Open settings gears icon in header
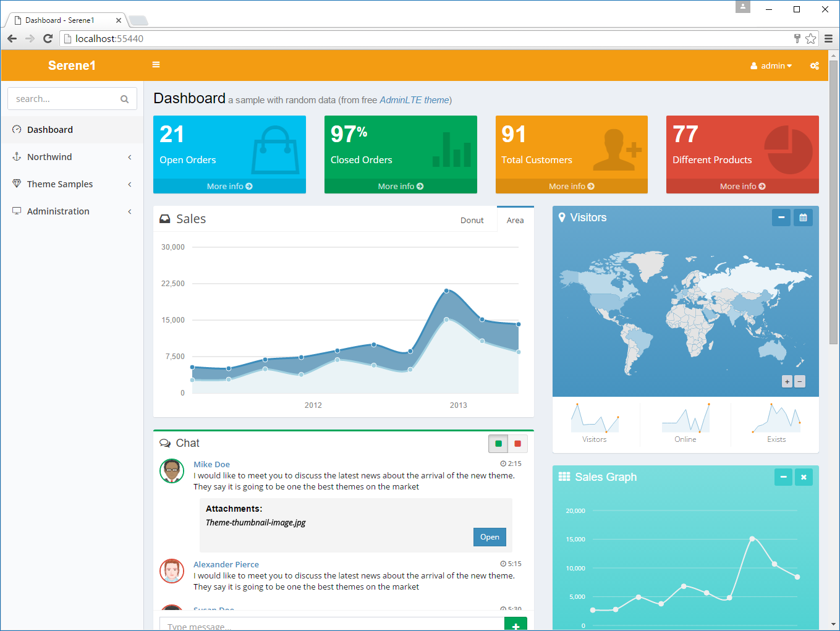The width and height of the screenshot is (840, 631). pyautogui.click(x=814, y=66)
